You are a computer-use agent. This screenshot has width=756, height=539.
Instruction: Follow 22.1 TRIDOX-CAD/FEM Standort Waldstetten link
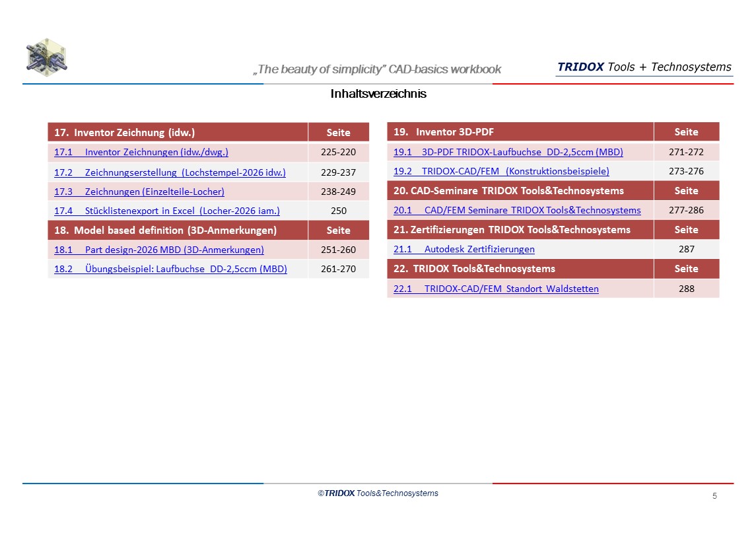point(496,289)
